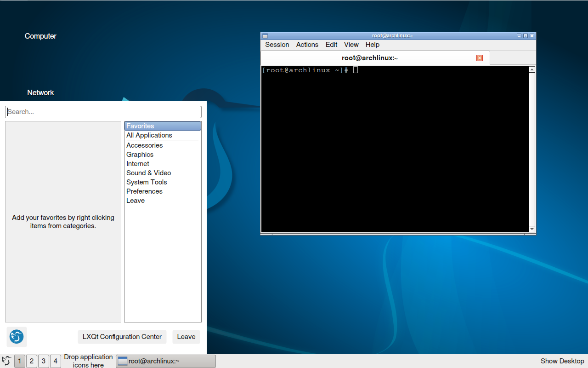Switch to desktop 4
Viewport: 588px width, 368px height.
56,361
